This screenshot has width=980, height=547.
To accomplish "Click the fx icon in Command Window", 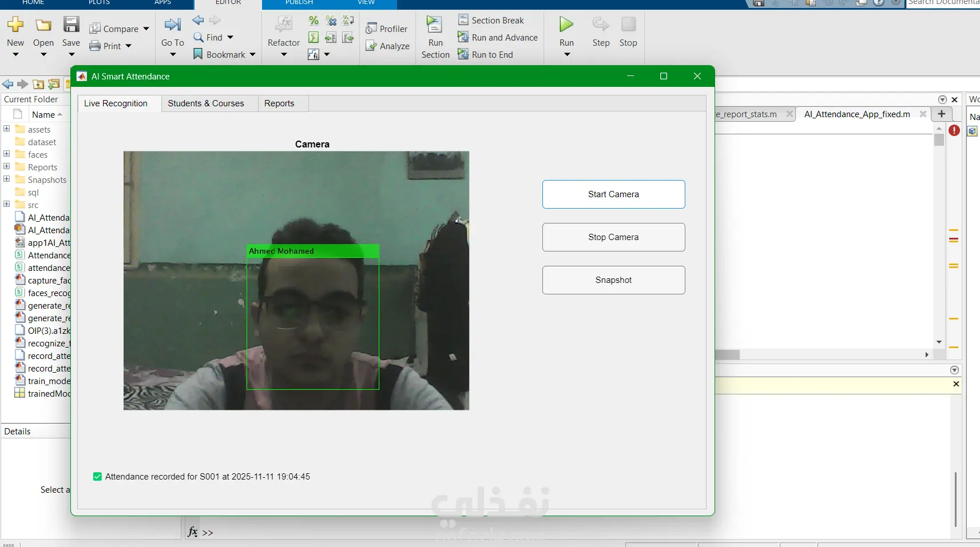I will click(193, 532).
